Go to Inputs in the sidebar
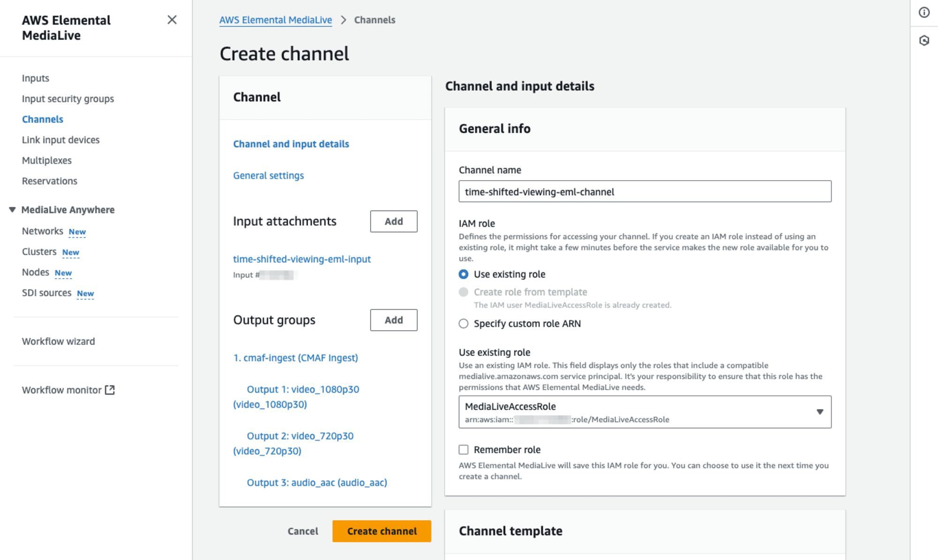 (x=36, y=78)
